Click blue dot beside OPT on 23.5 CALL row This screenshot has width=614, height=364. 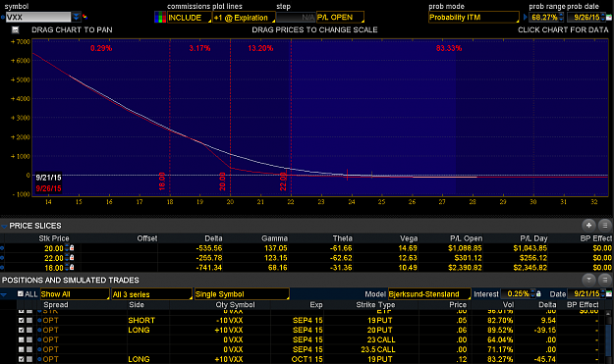click(39, 349)
